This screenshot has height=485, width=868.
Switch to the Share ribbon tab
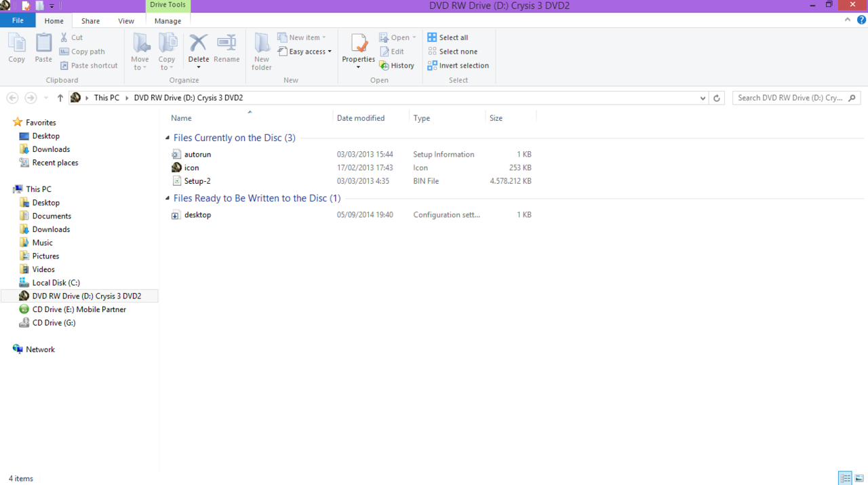(90, 21)
